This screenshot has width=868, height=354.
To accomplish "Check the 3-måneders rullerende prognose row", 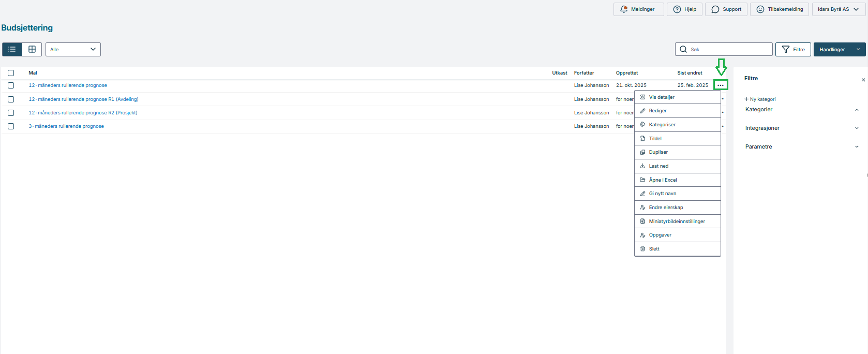I will [x=11, y=126].
